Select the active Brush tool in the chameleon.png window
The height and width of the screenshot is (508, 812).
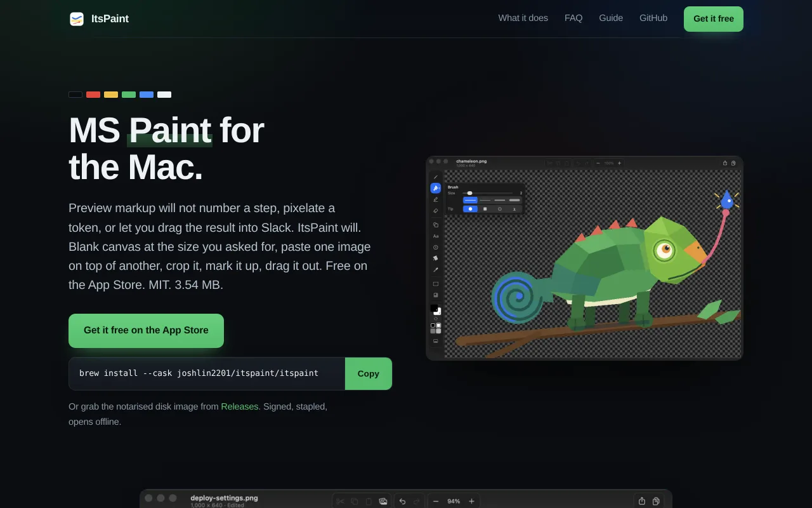(x=436, y=188)
